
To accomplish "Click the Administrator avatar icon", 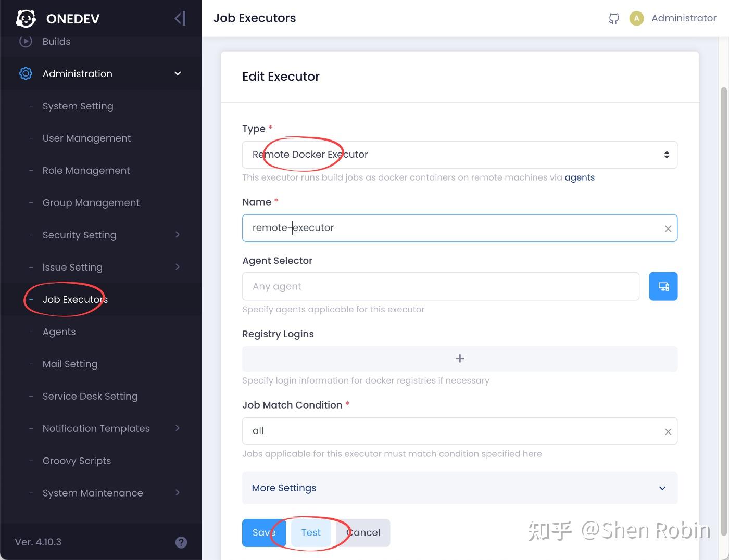I will 636,18.
